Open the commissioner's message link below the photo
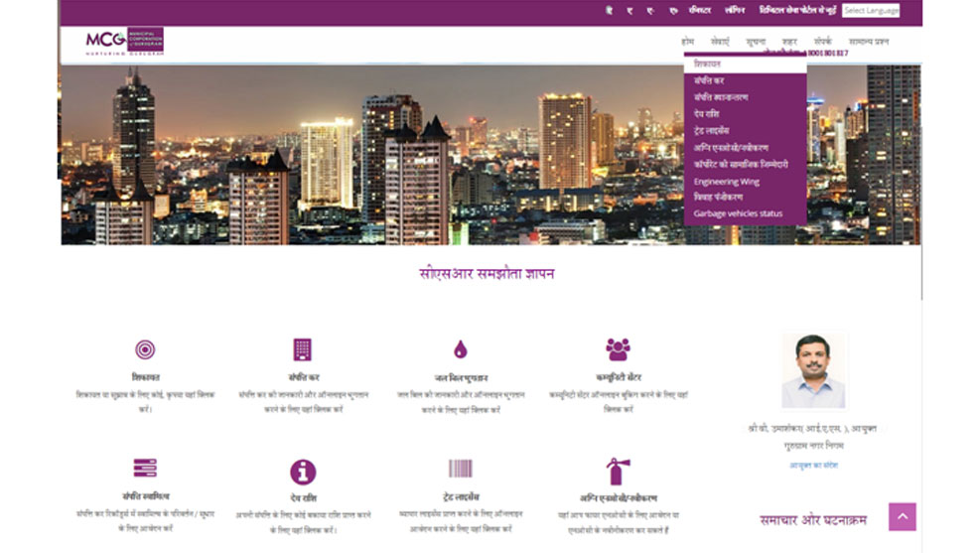Viewport: 980px width, 553px height. 813,465
